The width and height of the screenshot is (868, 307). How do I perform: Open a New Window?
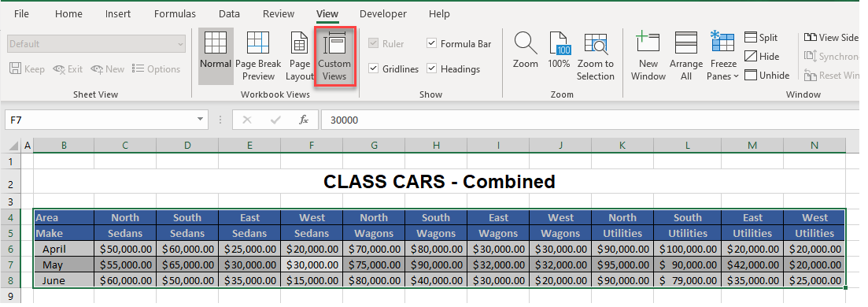point(648,57)
